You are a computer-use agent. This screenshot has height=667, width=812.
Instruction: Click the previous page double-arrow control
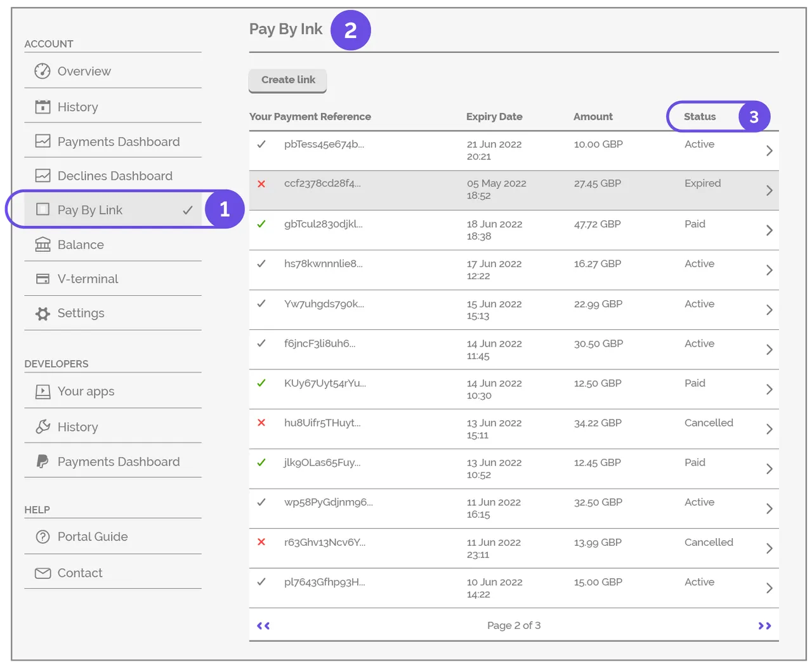point(263,625)
